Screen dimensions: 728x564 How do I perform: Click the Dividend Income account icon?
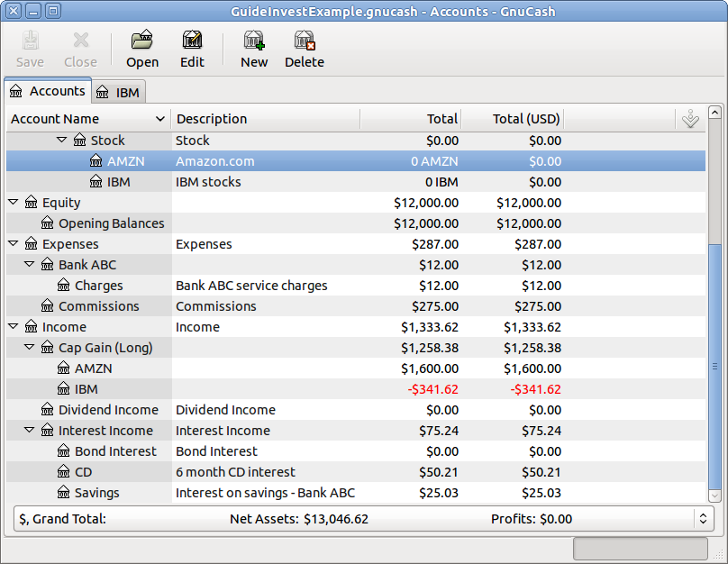pyautogui.click(x=48, y=409)
